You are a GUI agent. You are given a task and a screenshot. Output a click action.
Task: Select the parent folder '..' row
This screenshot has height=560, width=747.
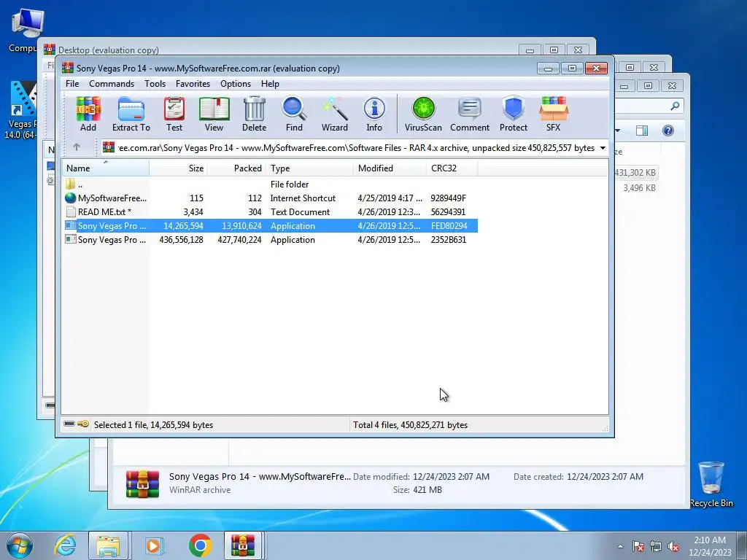pos(270,184)
